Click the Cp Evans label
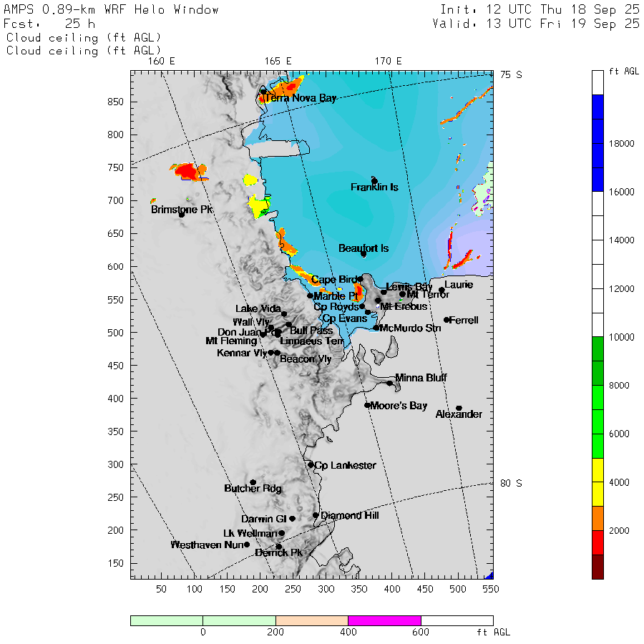 click(x=345, y=318)
